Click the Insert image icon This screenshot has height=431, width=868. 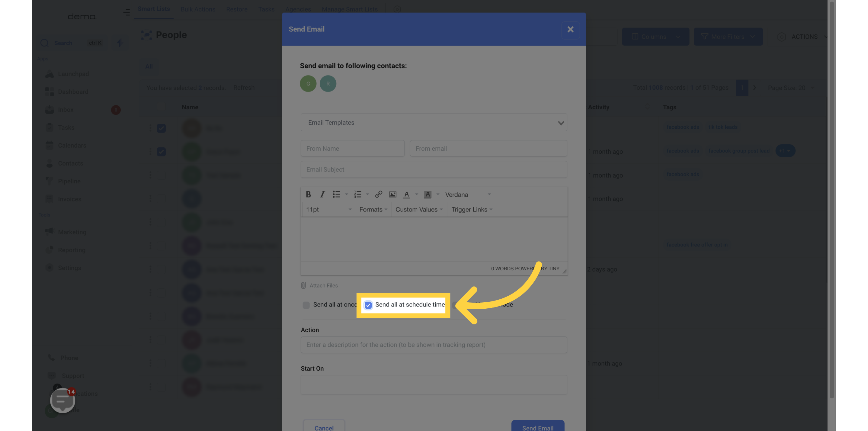(x=393, y=195)
